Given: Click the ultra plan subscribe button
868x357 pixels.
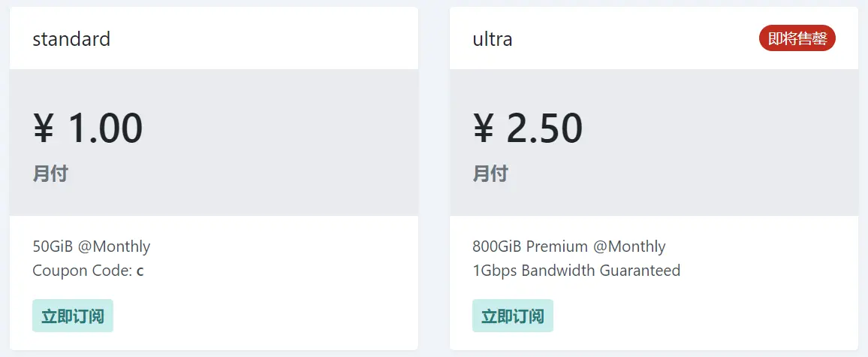Looking at the screenshot, I should [x=513, y=316].
